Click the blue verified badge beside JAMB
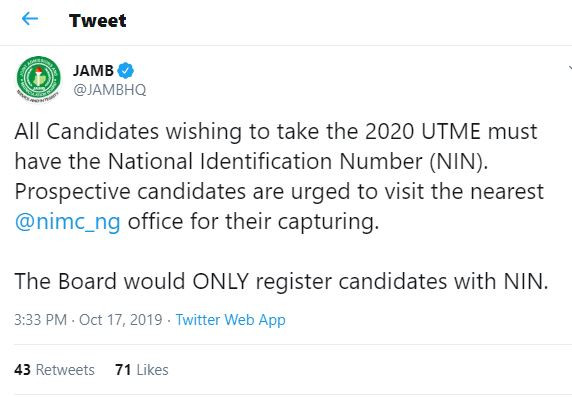 click(x=125, y=70)
